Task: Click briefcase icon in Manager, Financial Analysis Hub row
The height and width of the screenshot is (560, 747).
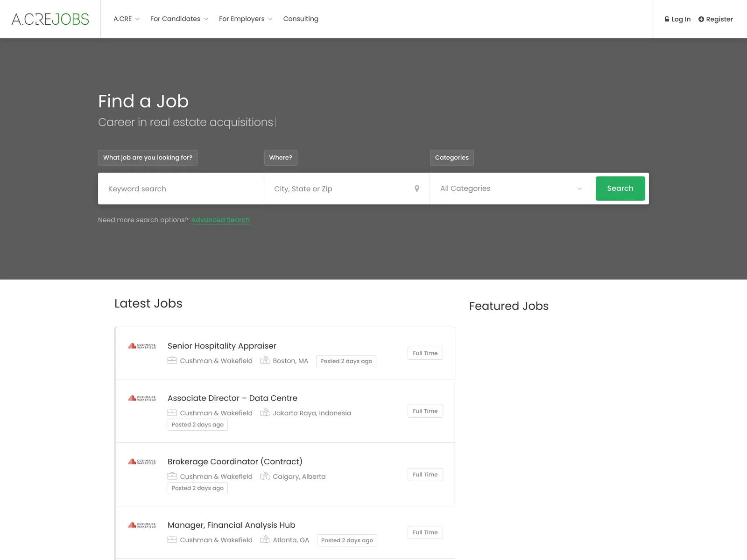Action: click(x=172, y=539)
